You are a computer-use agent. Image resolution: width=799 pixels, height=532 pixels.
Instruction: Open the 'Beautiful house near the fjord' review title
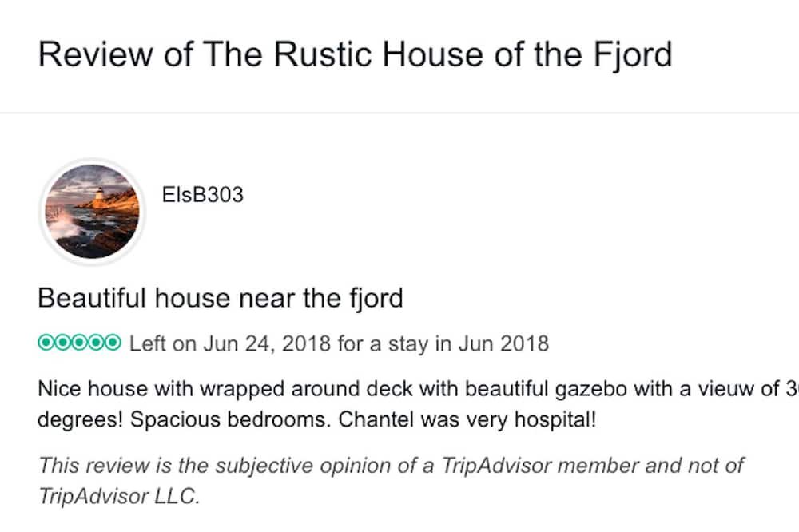pyautogui.click(x=220, y=299)
